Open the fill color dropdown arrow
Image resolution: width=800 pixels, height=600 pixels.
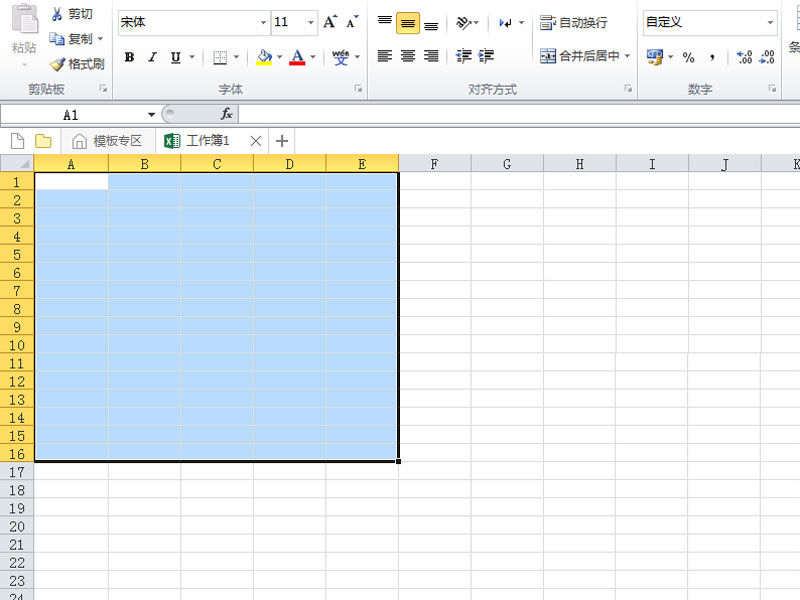click(280, 57)
